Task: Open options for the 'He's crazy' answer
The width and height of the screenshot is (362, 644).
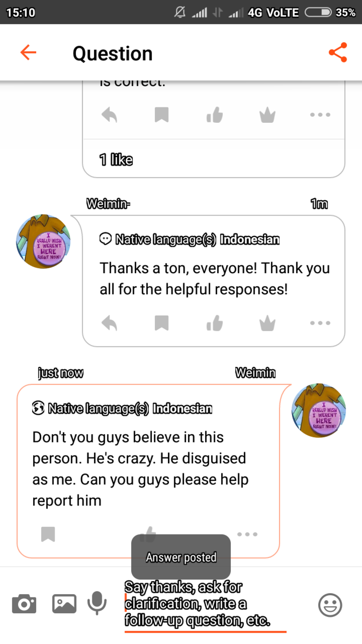Action: 248,534
